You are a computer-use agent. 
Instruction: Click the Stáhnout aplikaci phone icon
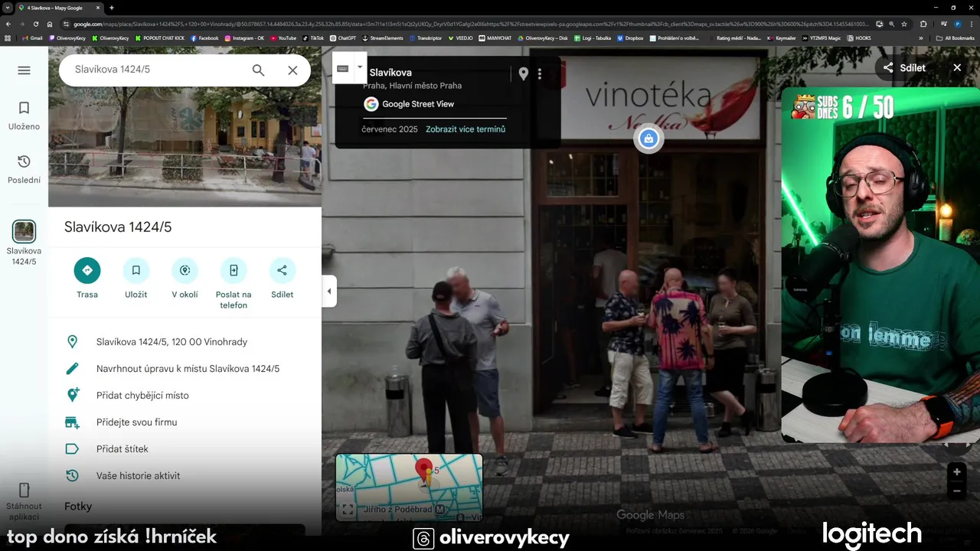pos(24,491)
